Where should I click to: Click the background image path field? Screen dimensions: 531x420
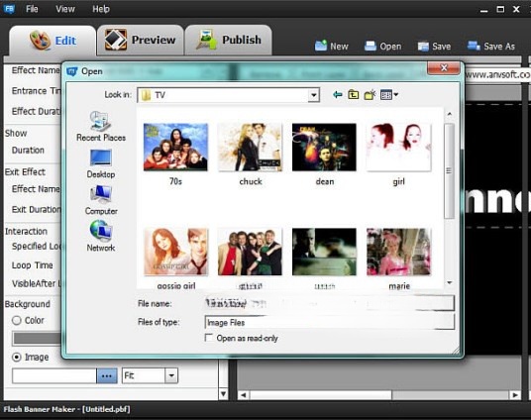click(x=54, y=376)
